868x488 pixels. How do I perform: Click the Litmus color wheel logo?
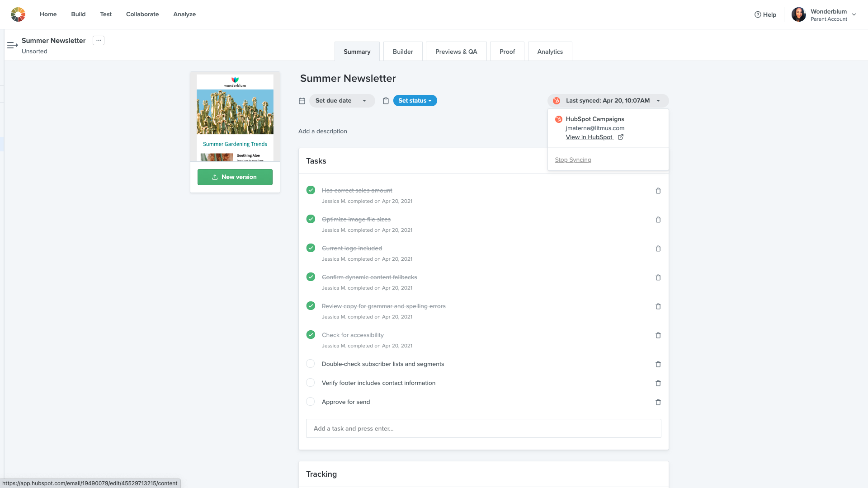coord(18,14)
